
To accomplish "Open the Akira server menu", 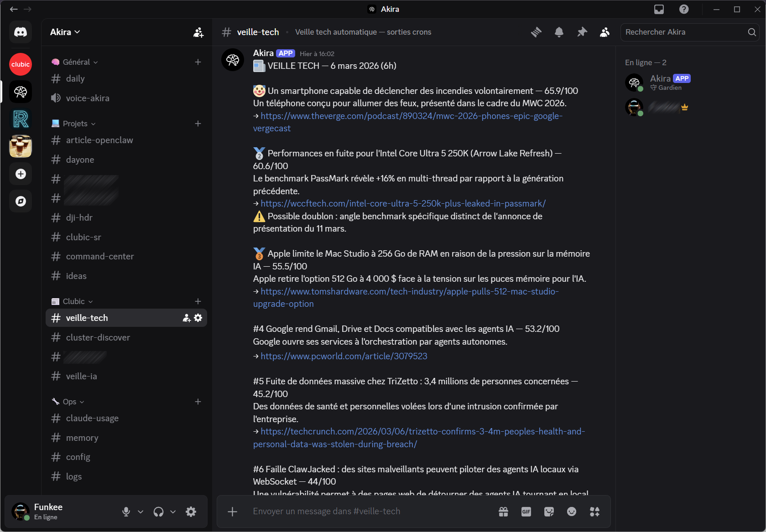I will coord(64,32).
